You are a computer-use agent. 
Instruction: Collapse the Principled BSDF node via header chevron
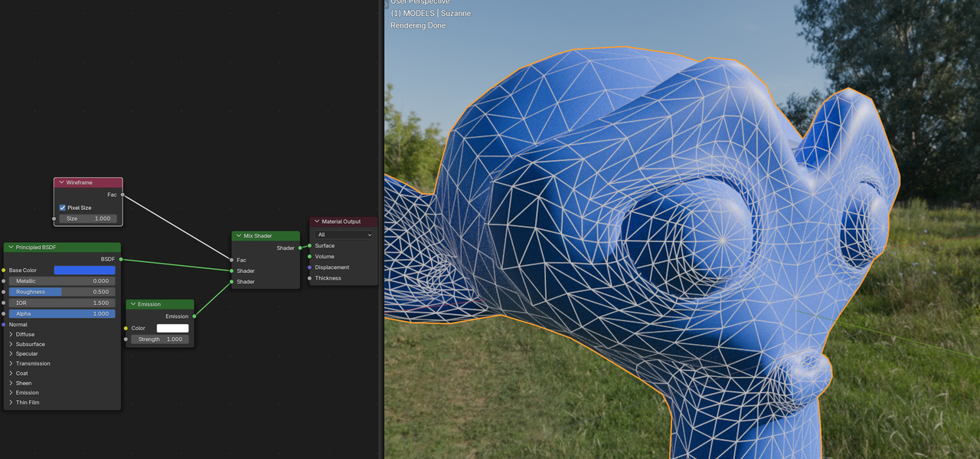[11, 248]
